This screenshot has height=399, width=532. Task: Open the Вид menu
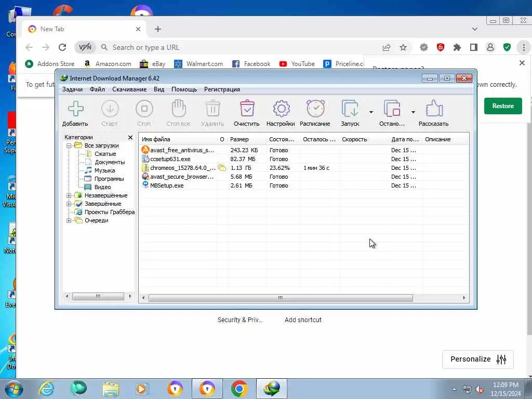click(x=159, y=89)
